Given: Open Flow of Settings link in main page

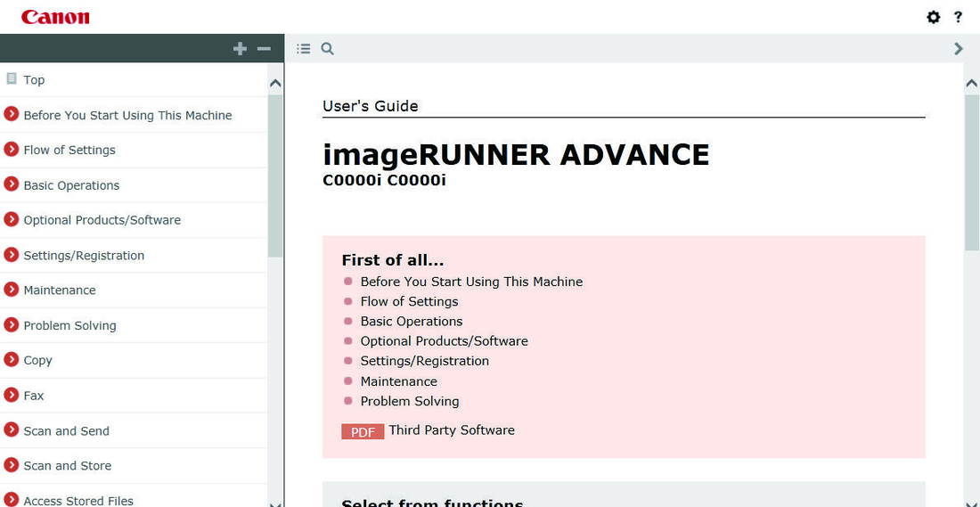Looking at the screenshot, I should point(410,301).
